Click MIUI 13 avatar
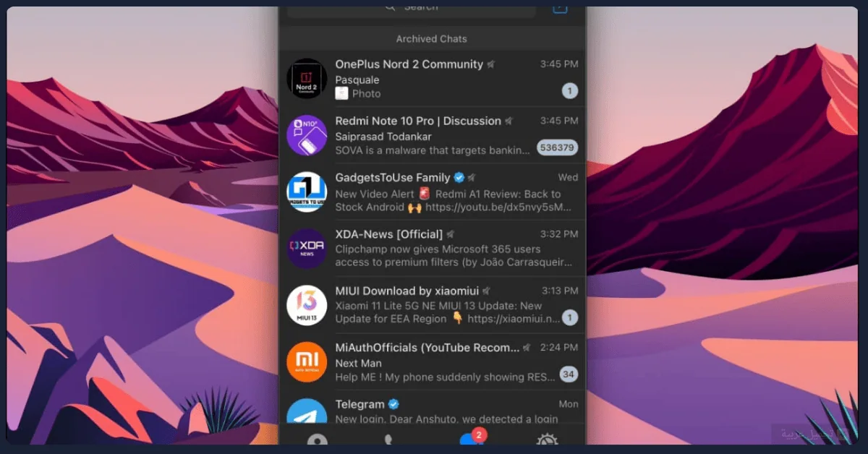Screen dimensions: 868x454 click(x=307, y=305)
